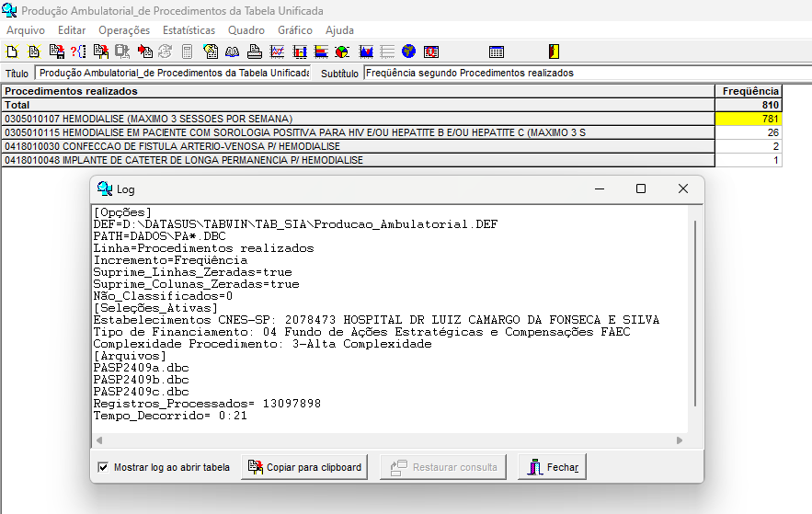Click the hand-on-document log icon

point(211,51)
